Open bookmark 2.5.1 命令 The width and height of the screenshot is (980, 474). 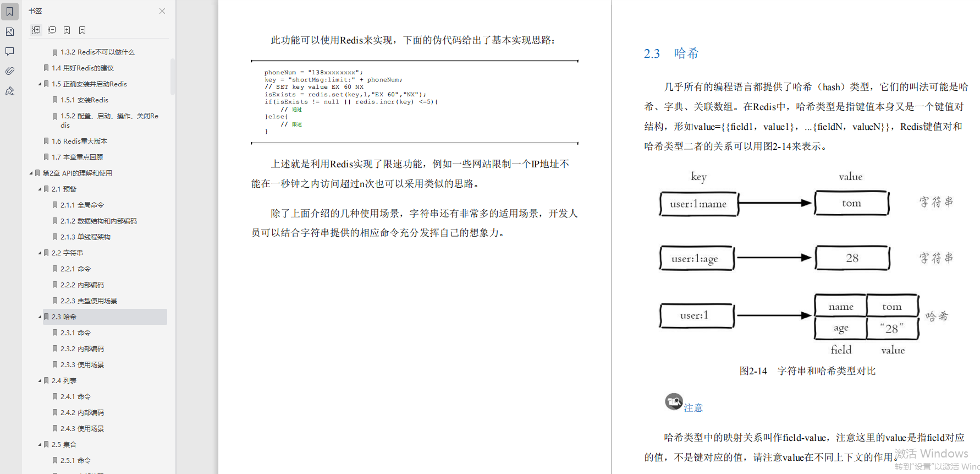(x=75, y=461)
